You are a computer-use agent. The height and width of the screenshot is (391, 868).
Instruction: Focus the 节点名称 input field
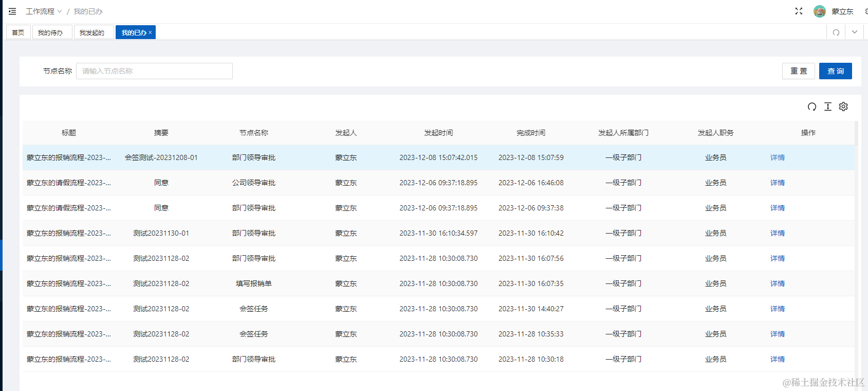(x=154, y=71)
